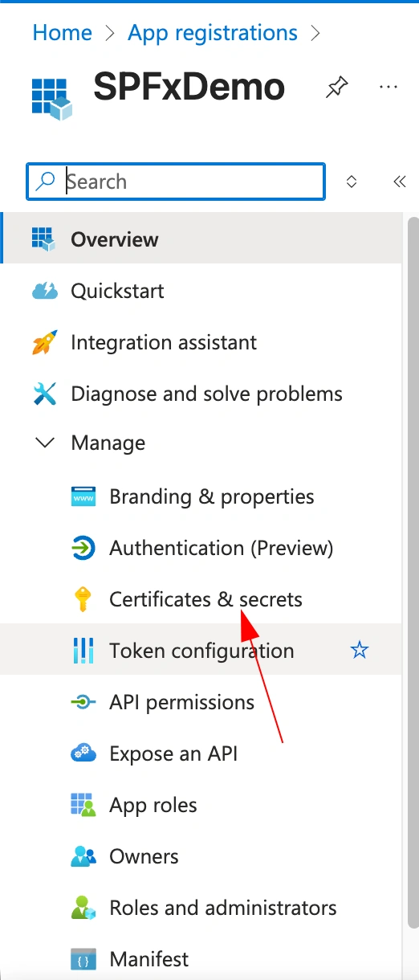The width and height of the screenshot is (419, 980).
Task: Navigate to App registrations breadcrumb
Action: (213, 33)
